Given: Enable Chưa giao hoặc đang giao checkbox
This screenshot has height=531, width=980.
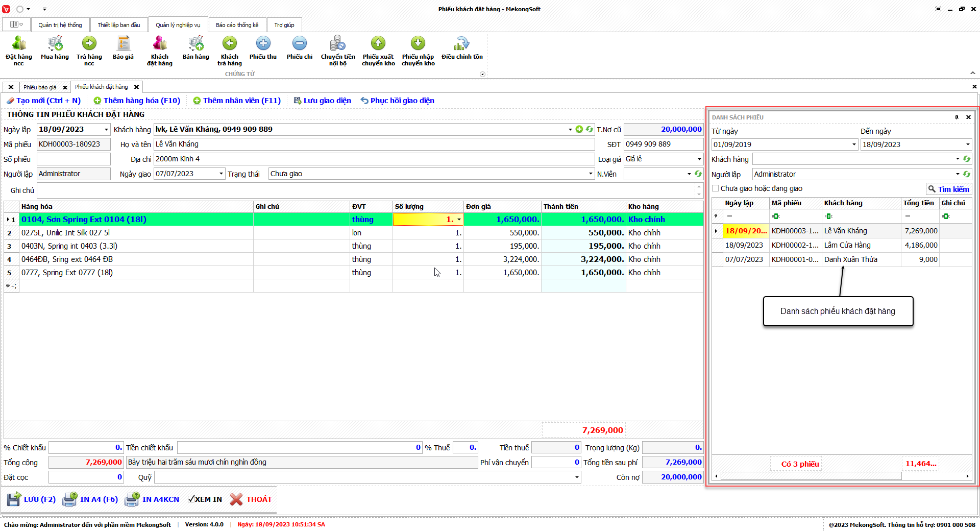Looking at the screenshot, I should pos(716,188).
